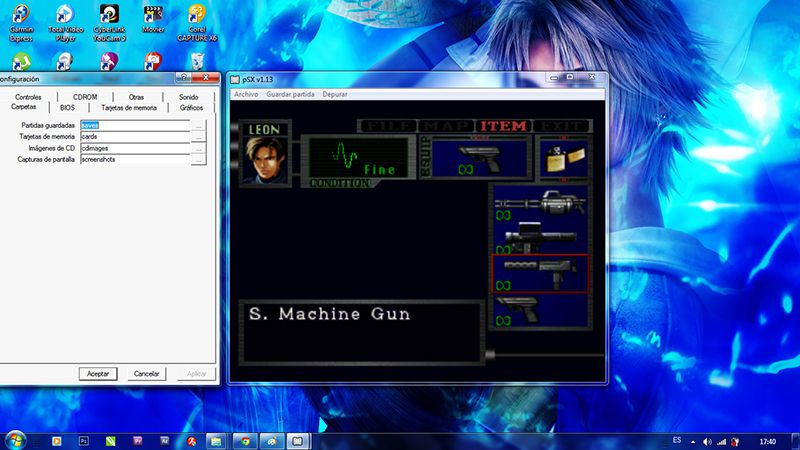The width and height of the screenshot is (800, 450).
Task: Click the Cancelar button
Action: (146, 374)
